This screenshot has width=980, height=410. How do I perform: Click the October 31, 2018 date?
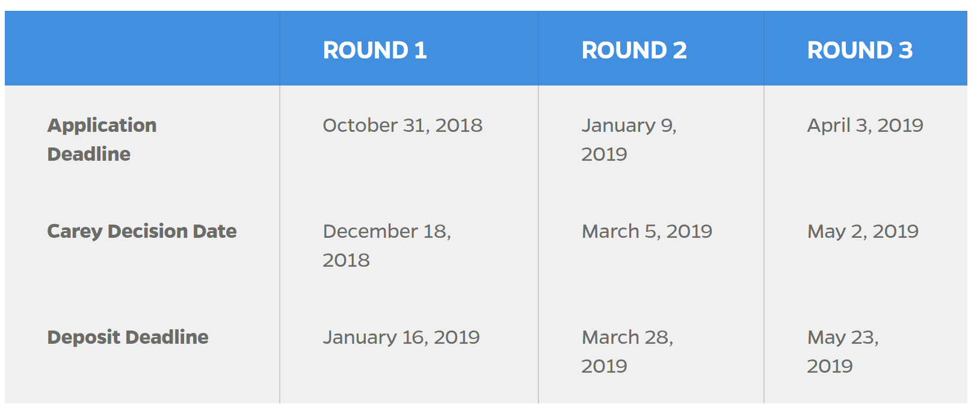[x=402, y=125]
